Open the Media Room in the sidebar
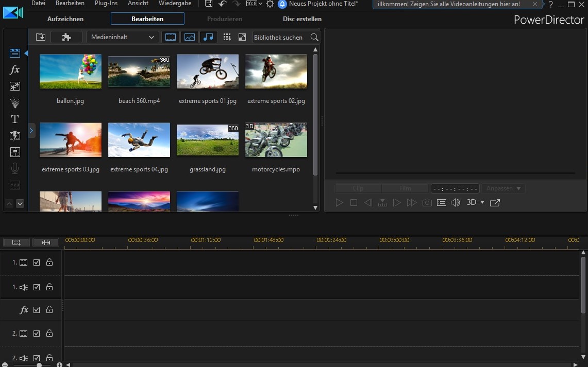This screenshot has width=588, height=367. (x=15, y=53)
